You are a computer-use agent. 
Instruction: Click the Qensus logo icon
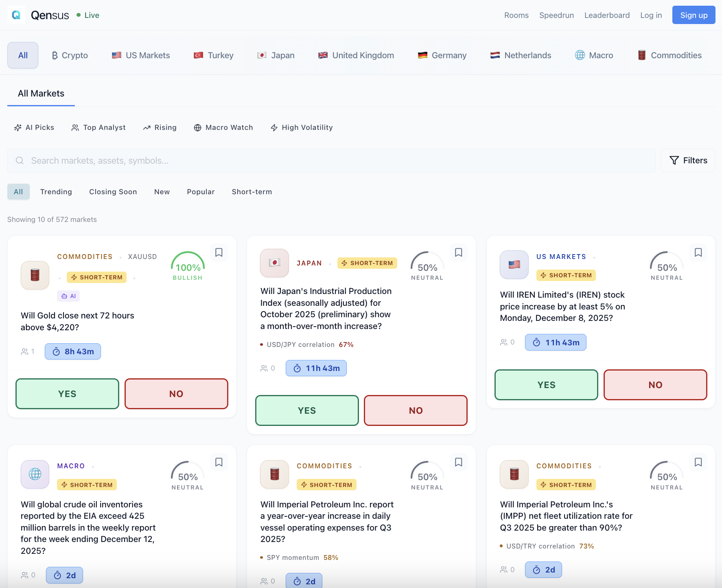[x=16, y=15]
